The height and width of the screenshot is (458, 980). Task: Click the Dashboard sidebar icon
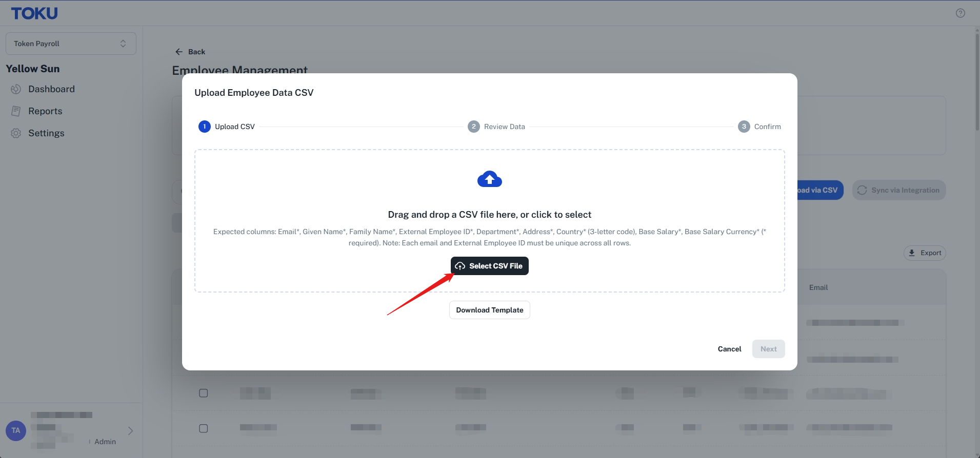(x=16, y=89)
